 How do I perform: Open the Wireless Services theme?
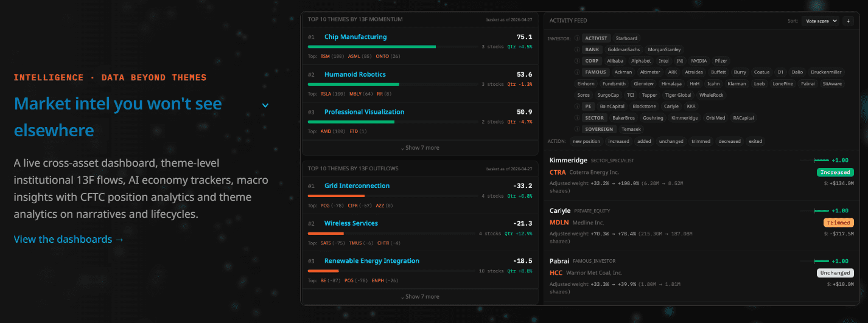(351, 223)
